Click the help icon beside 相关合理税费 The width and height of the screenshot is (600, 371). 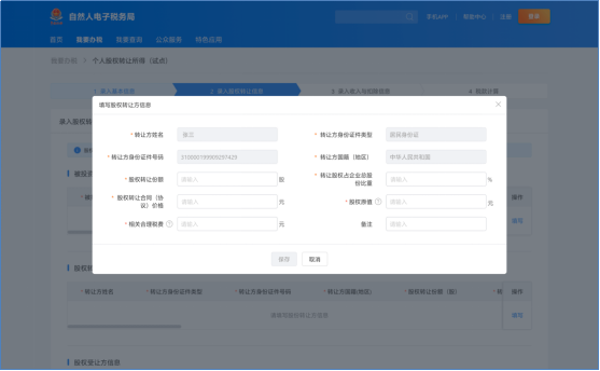point(170,224)
